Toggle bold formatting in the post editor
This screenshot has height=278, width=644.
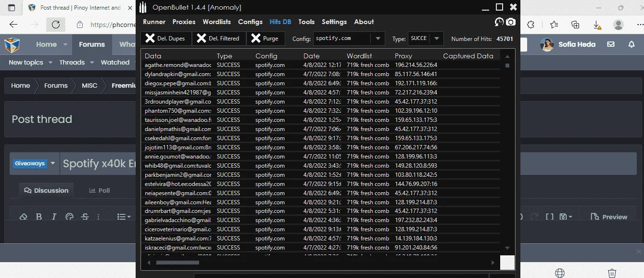(39, 217)
